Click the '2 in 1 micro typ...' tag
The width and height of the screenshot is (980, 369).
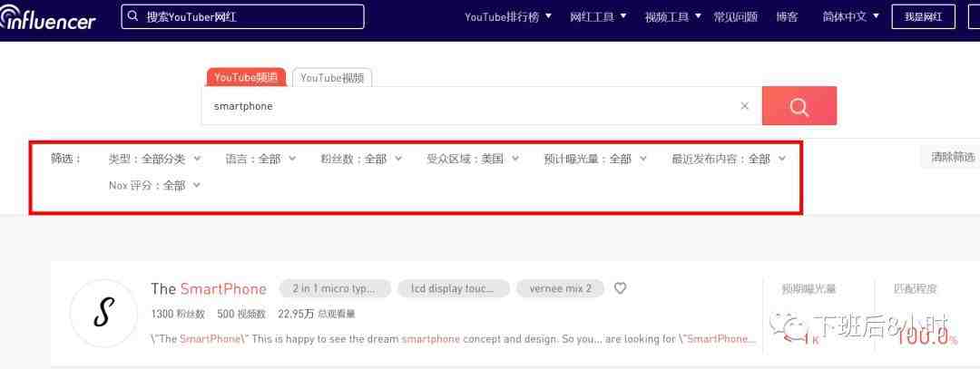[334, 288]
